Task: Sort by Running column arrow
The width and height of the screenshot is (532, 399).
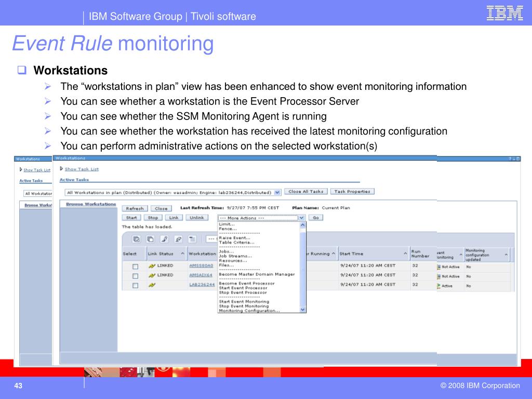Action: (x=334, y=254)
